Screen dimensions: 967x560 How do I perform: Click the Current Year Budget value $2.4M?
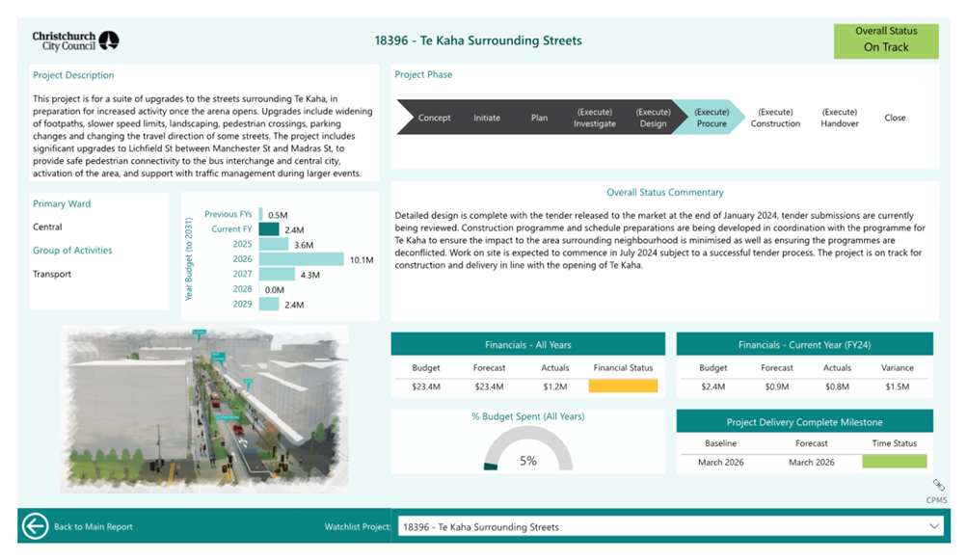click(x=712, y=387)
